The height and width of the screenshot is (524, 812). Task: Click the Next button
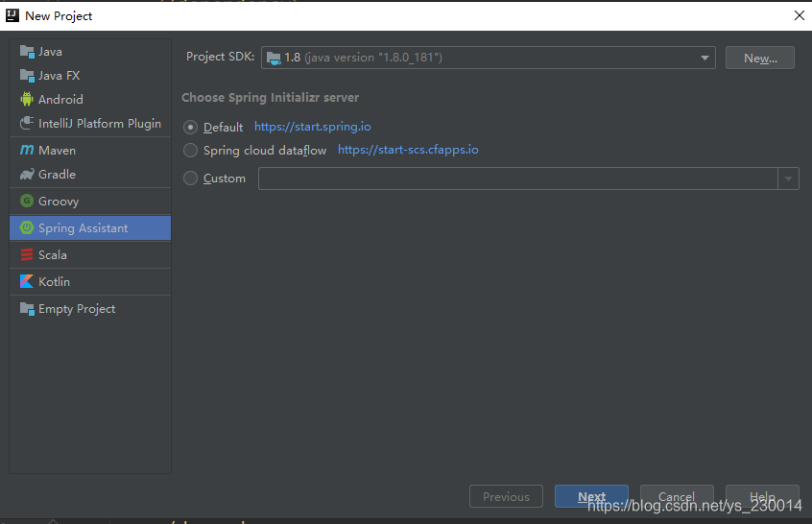pyautogui.click(x=591, y=496)
